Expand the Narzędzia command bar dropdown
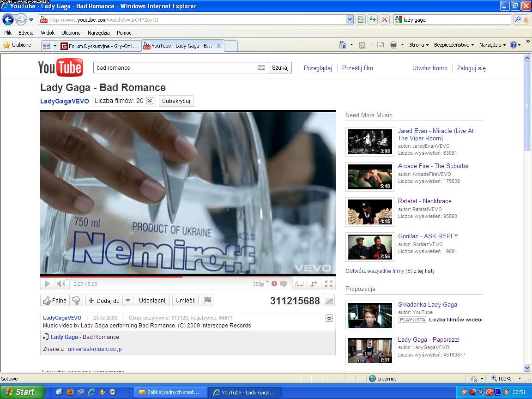The width and height of the screenshot is (532, 399). pyautogui.click(x=492, y=45)
